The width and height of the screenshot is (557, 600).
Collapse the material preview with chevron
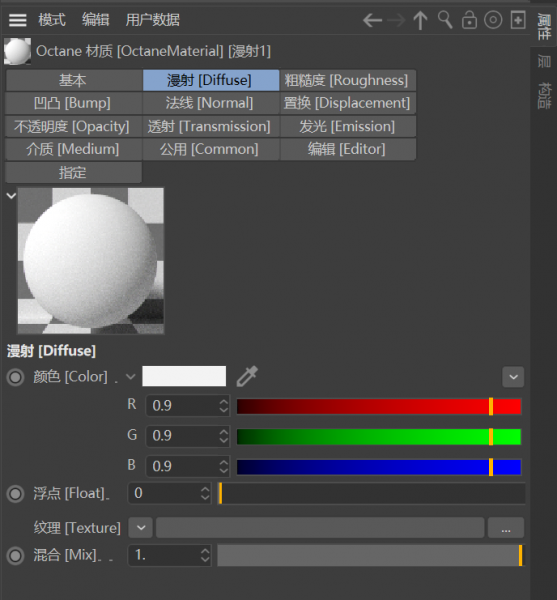pyautogui.click(x=11, y=196)
